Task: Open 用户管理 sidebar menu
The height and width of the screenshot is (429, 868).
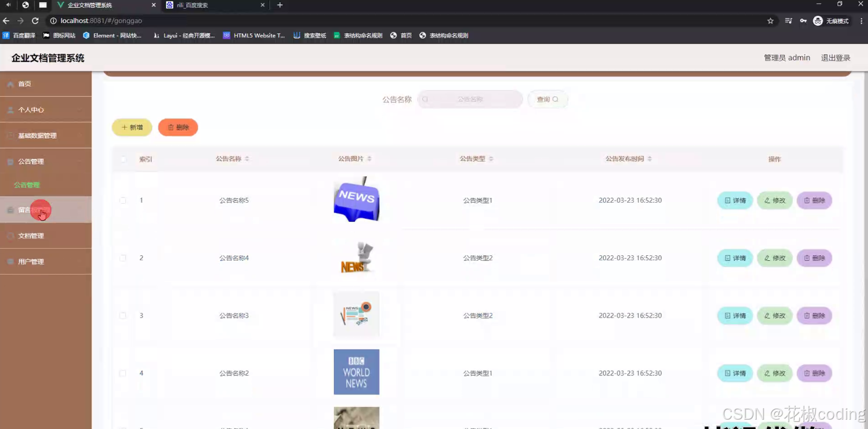Action: 46,261
